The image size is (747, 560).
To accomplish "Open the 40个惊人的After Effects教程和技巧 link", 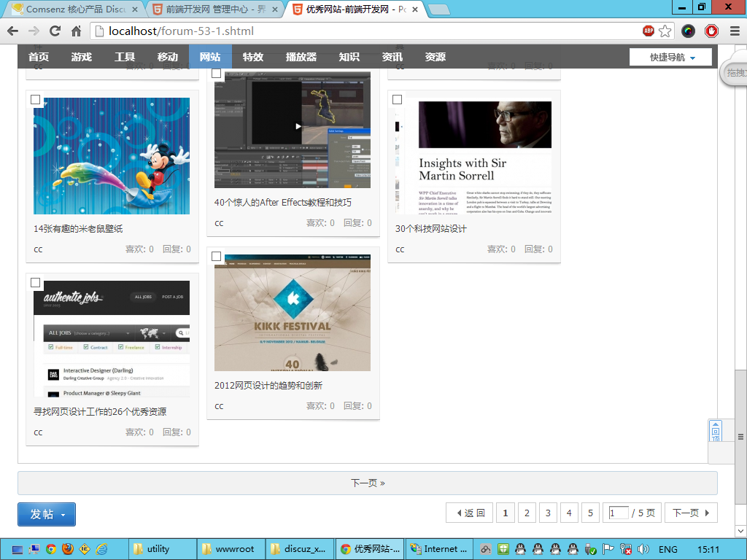I will [283, 203].
